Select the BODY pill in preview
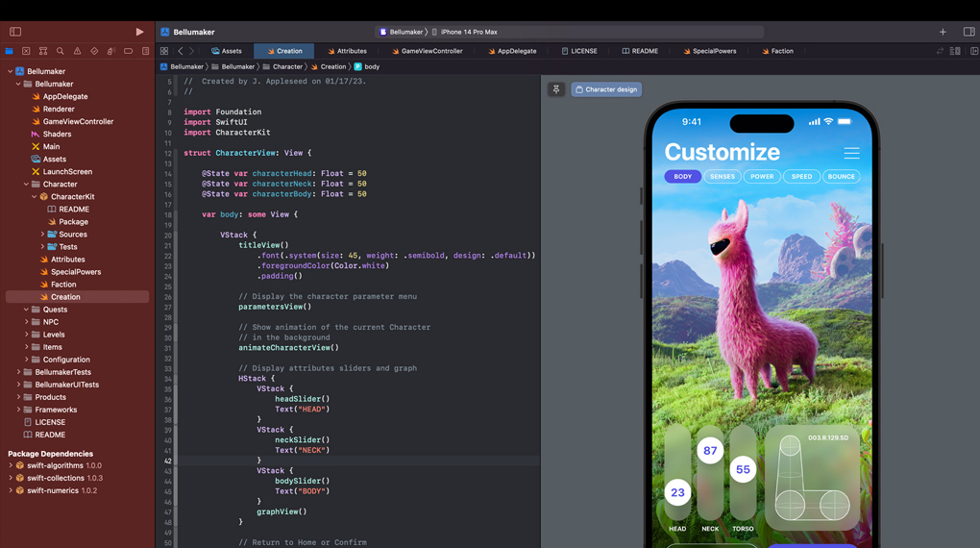Screen dimensions: 980x548 point(682,176)
